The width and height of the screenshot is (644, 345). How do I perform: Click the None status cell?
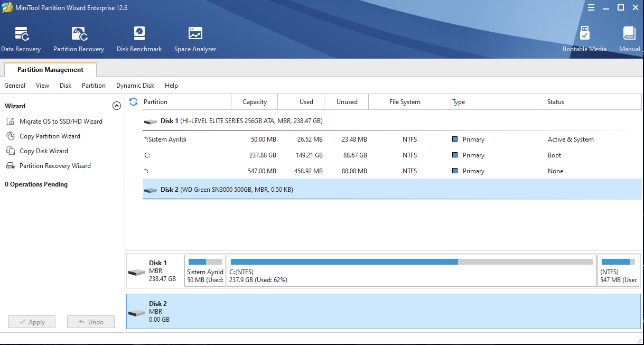click(x=555, y=171)
